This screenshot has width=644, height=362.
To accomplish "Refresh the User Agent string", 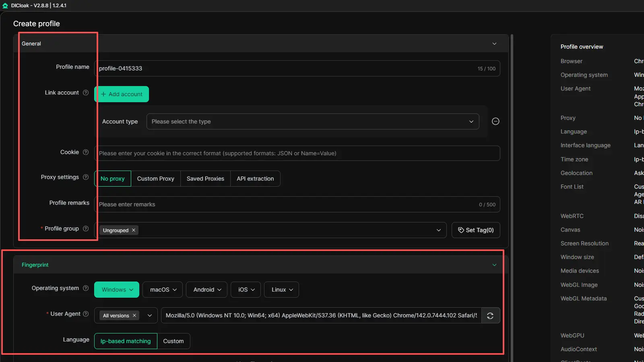I will [490, 316].
